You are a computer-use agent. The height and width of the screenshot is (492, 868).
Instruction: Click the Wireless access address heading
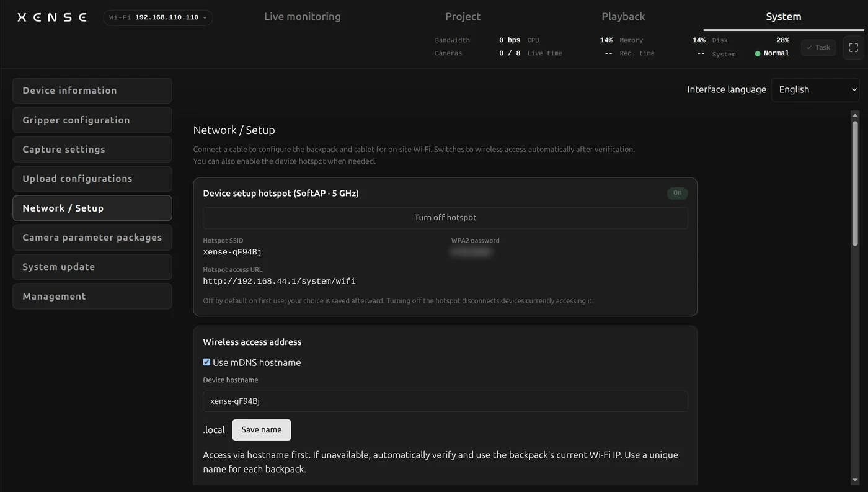click(x=252, y=342)
